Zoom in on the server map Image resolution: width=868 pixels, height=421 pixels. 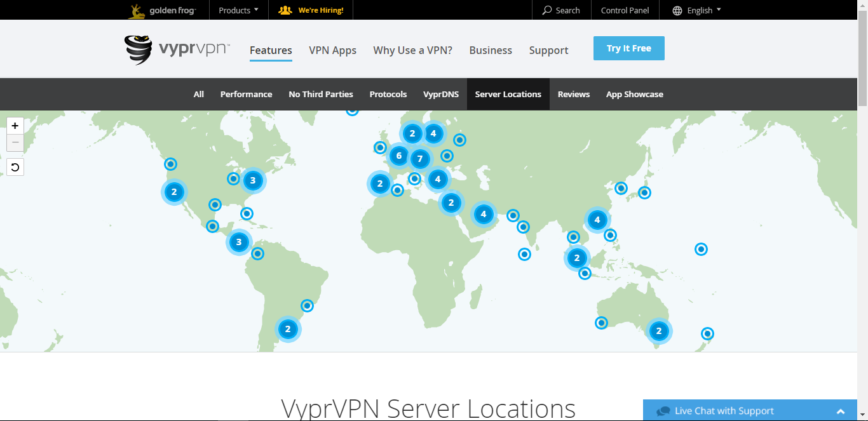(15, 126)
